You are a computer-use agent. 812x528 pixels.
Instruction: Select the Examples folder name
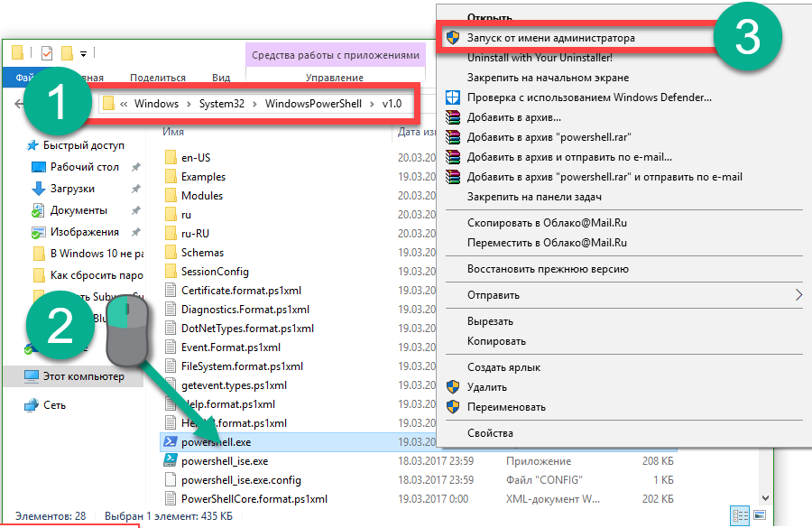point(204,177)
